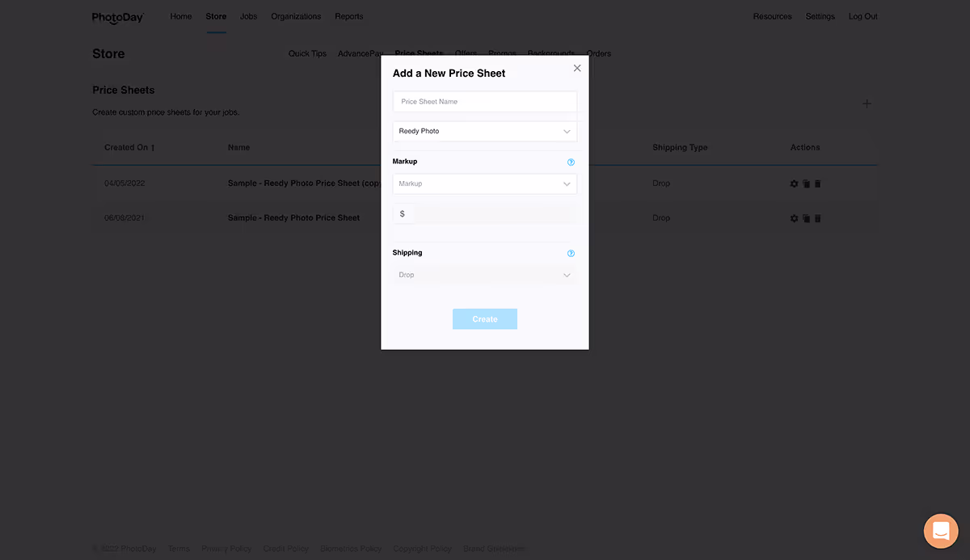970x560 pixels.
Task: Open the Privacy Policy footer link
Action: pyautogui.click(x=226, y=549)
